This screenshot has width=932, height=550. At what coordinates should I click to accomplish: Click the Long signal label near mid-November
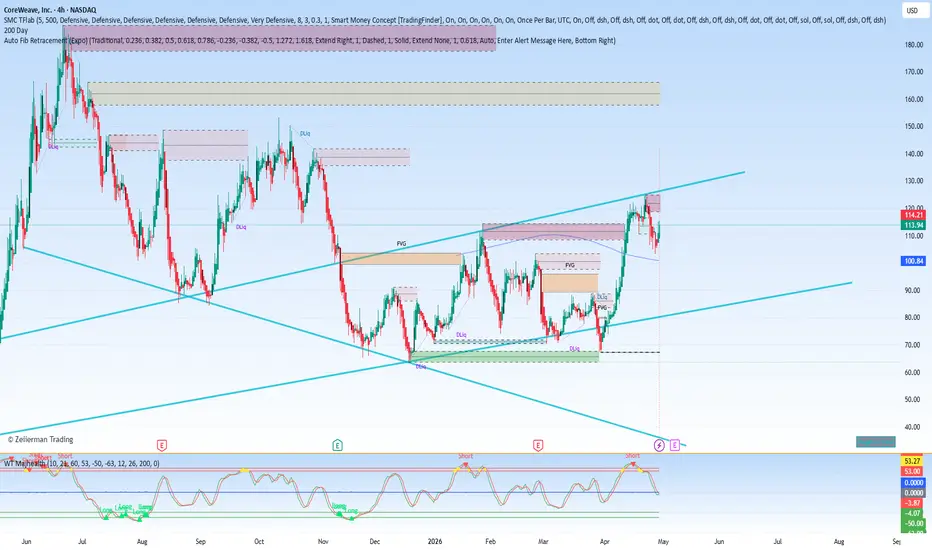351,510
